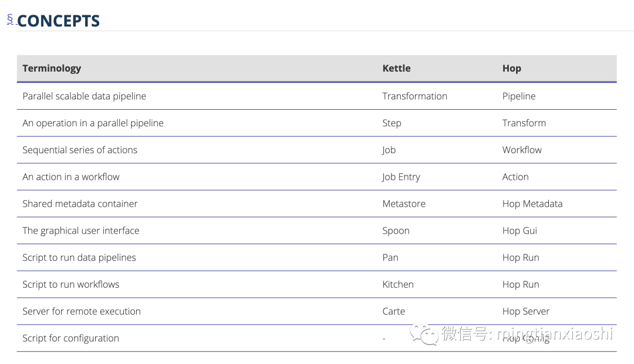Click the CONCEPTS heading text
Screen dimensions: 634x364
(x=58, y=21)
